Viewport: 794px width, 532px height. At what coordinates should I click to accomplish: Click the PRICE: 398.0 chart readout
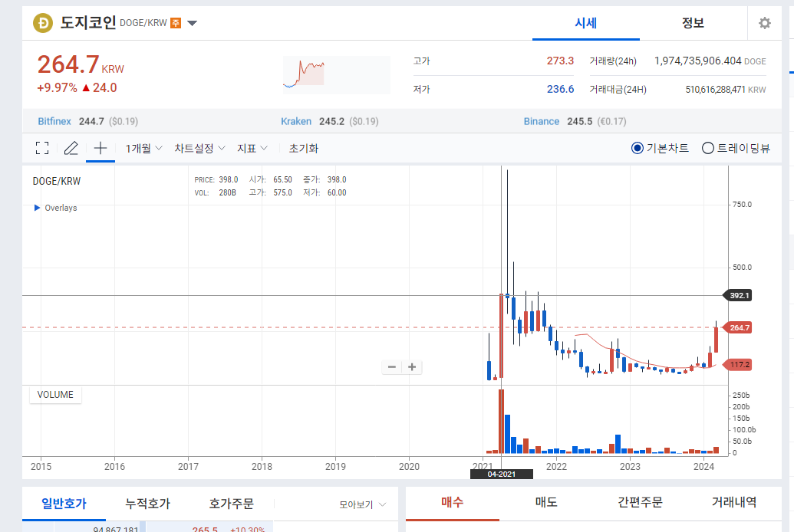[216, 179]
